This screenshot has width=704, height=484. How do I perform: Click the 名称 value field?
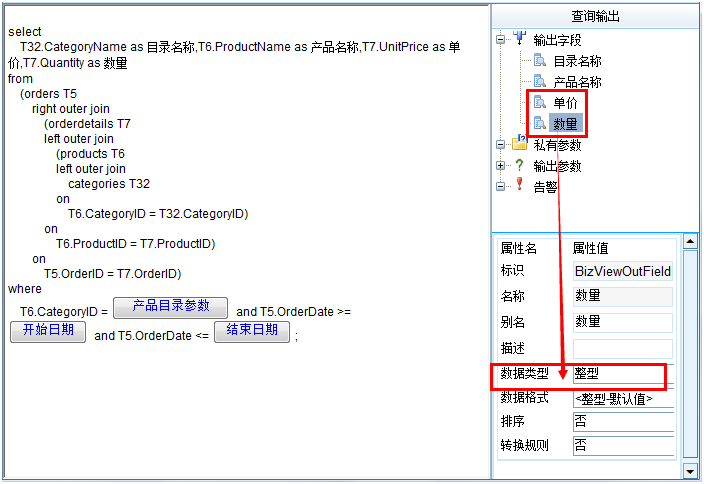point(623,296)
